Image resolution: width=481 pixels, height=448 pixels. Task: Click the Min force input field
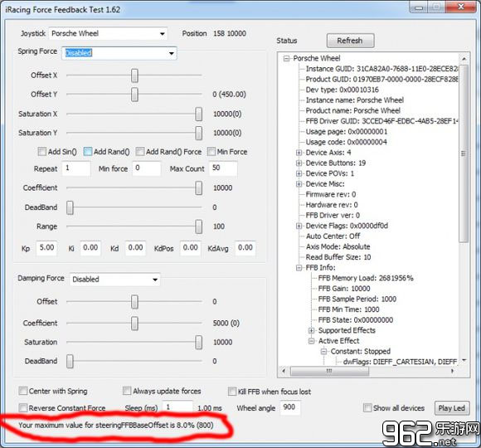147,168
